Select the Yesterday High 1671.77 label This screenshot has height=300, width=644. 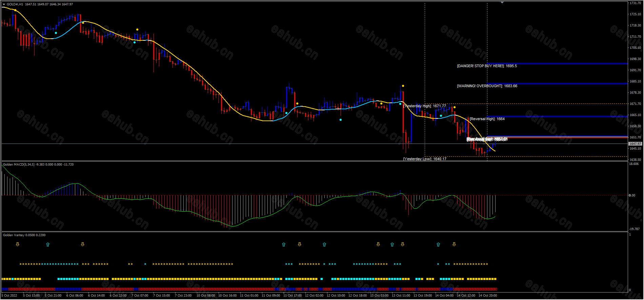coord(425,106)
